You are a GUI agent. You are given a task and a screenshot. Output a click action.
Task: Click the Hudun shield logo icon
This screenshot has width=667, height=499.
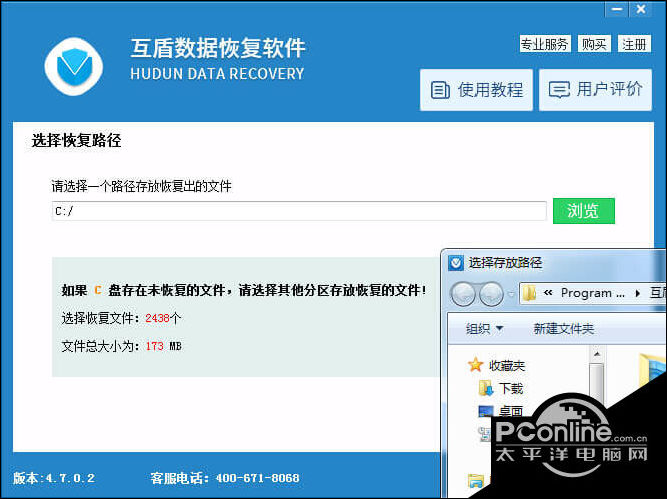(74, 66)
